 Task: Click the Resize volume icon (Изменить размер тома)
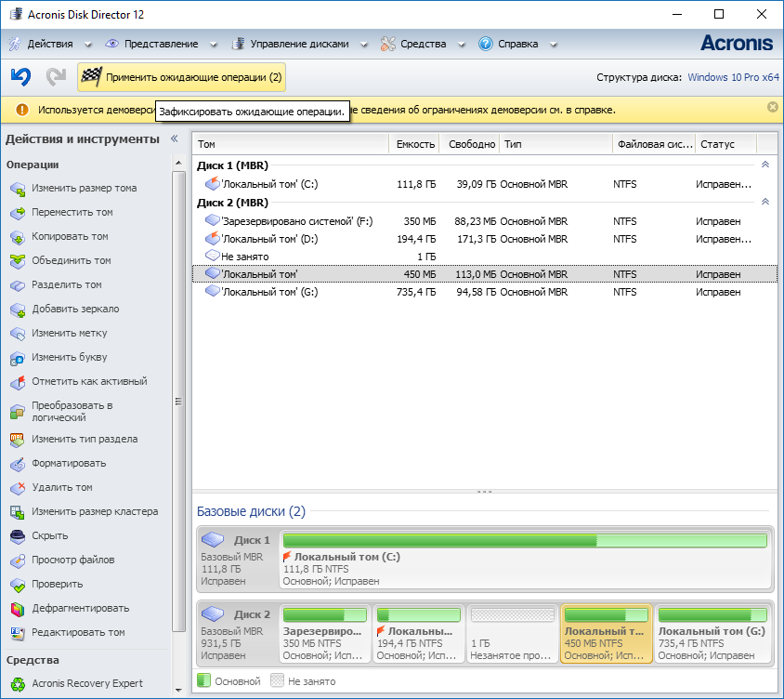point(18,189)
